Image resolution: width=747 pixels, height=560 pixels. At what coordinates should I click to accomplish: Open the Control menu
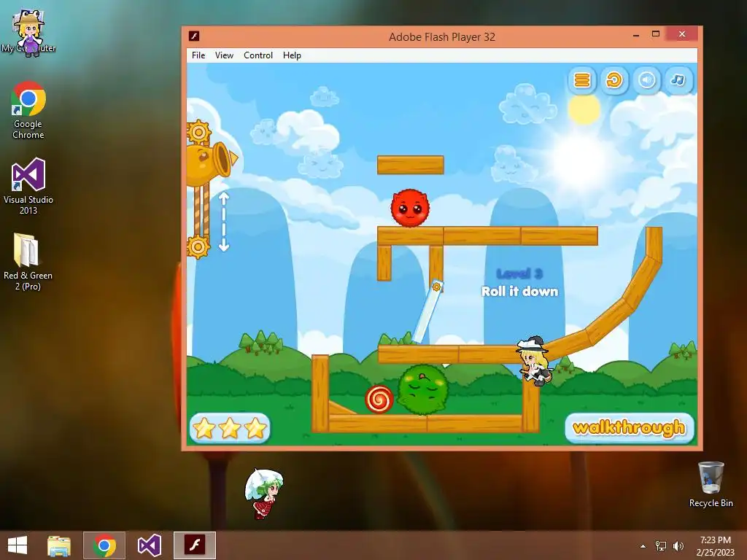(258, 55)
